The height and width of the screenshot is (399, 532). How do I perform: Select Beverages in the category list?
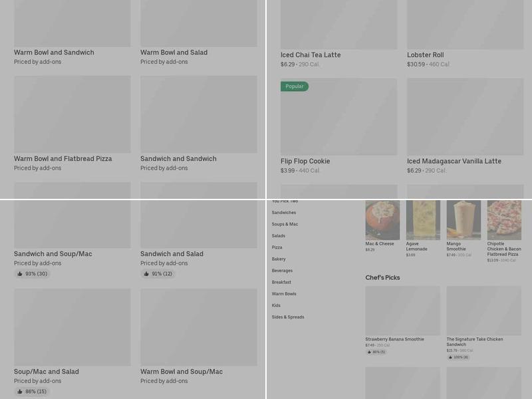(282, 271)
